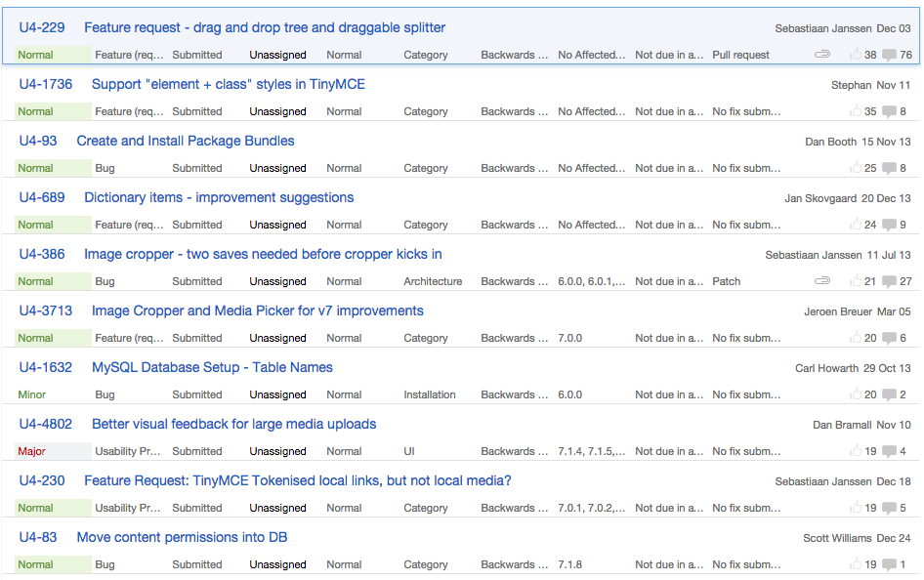The height and width of the screenshot is (580, 924).
Task: Open 'Unassigned' assignee field on U4-229
Action: tap(277, 55)
